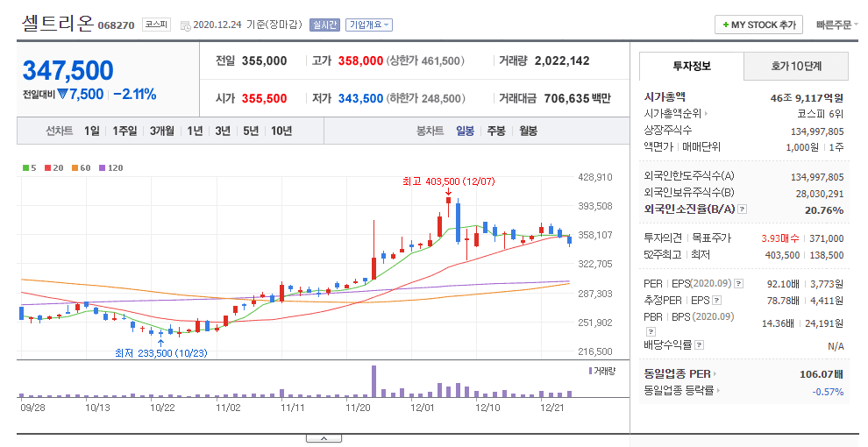Click the calendar icon before 2020.12.24
Viewport: 868px width, 447px height.
point(186,25)
